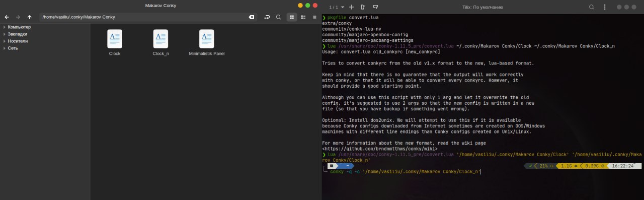Close the Makarov Conky file manager window
This screenshot has width=644, height=200.
coord(315,5)
